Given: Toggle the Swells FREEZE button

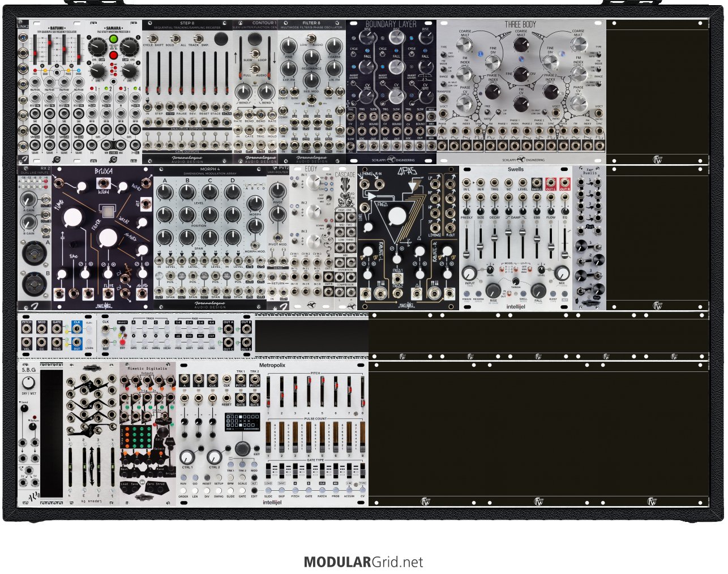Looking at the screenshot, I should pos(466,294).
